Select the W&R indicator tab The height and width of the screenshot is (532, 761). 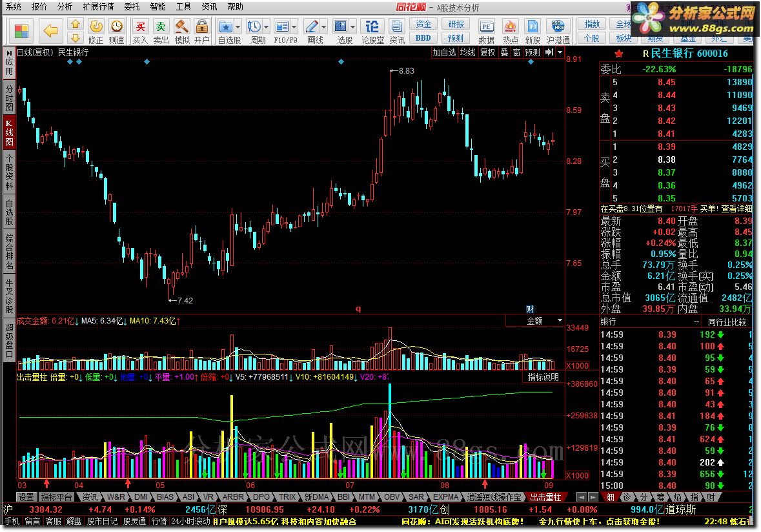pos(116,497)
